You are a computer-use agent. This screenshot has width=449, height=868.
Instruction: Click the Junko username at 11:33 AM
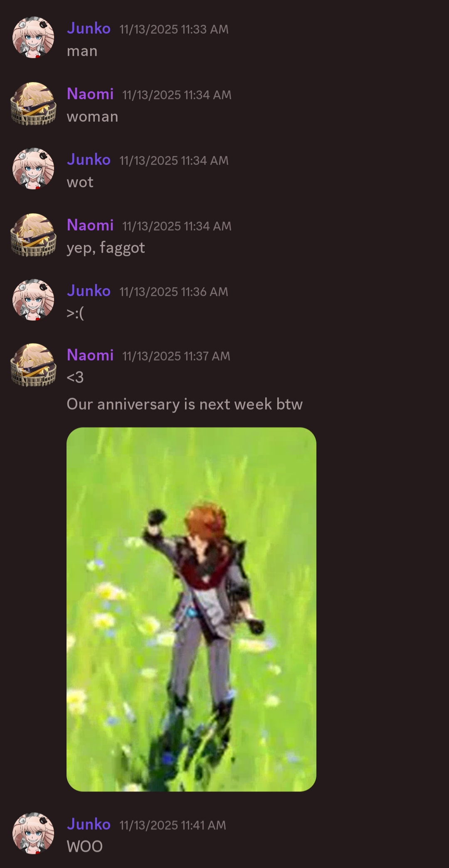[x=89, y=28]
